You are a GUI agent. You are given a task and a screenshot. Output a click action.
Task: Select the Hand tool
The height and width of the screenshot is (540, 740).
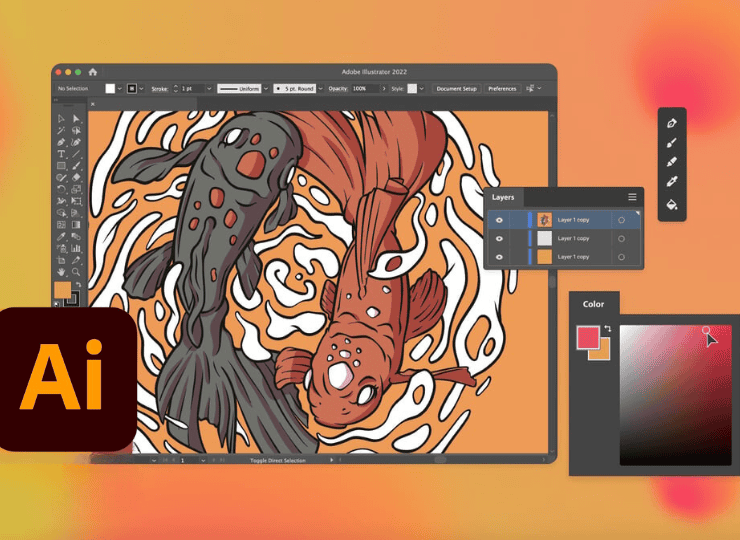click(x=61, y=272)
